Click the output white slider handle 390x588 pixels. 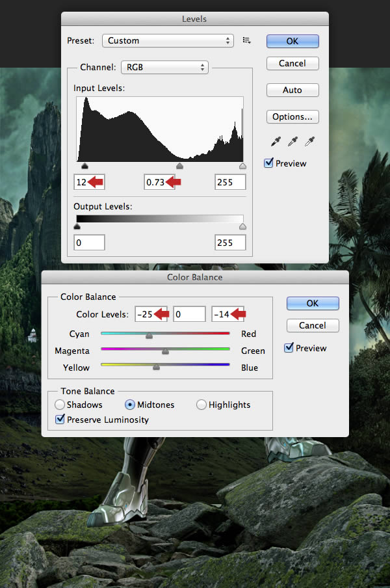coord(242,226)
